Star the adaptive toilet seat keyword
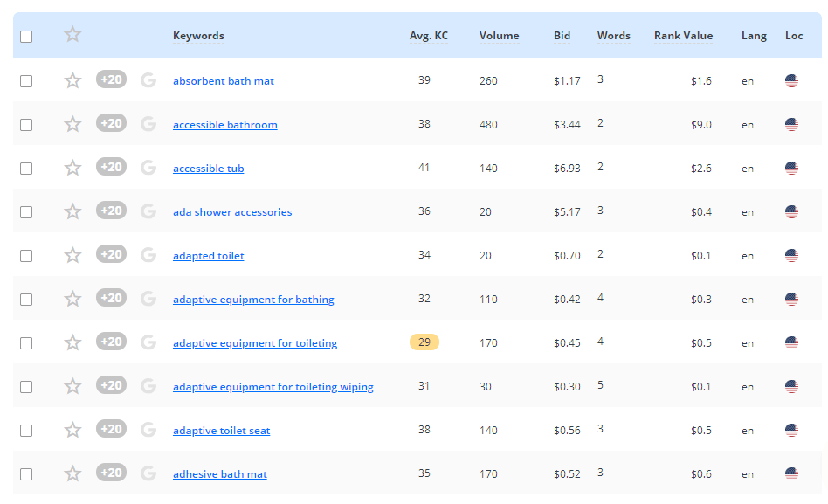 72,430
